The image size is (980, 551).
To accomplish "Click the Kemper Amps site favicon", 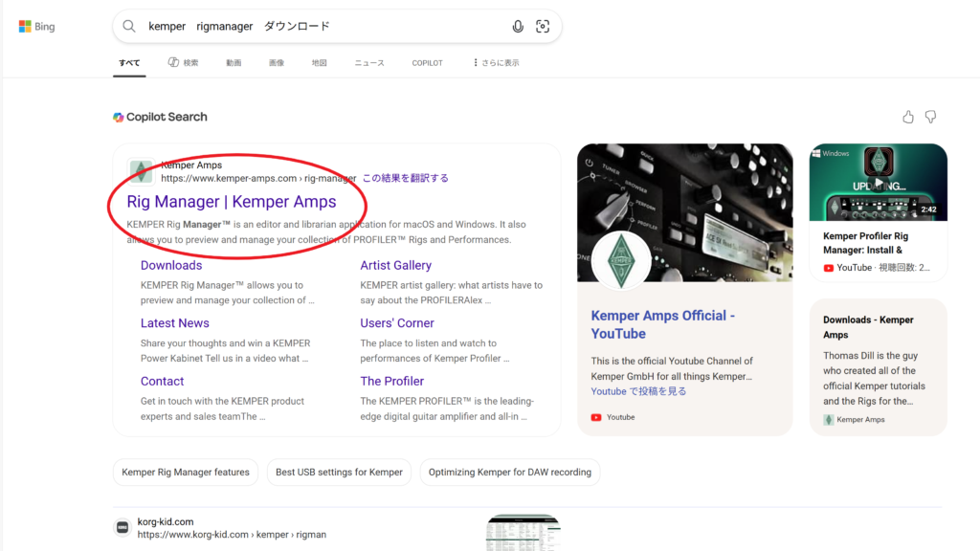I will (x=141, y=171).
